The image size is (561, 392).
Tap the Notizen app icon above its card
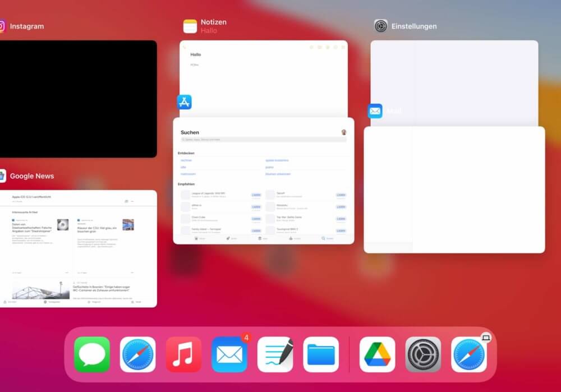click(x=190, y=26)
